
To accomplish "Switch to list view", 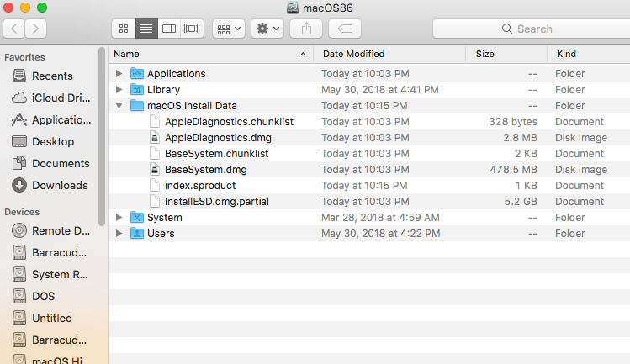I will [146, 29].
